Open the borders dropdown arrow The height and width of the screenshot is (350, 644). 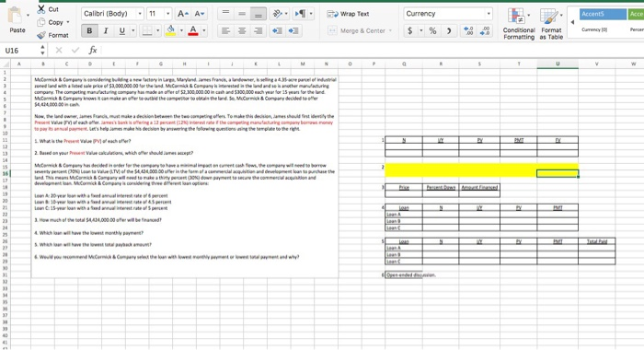coord(157,30)
